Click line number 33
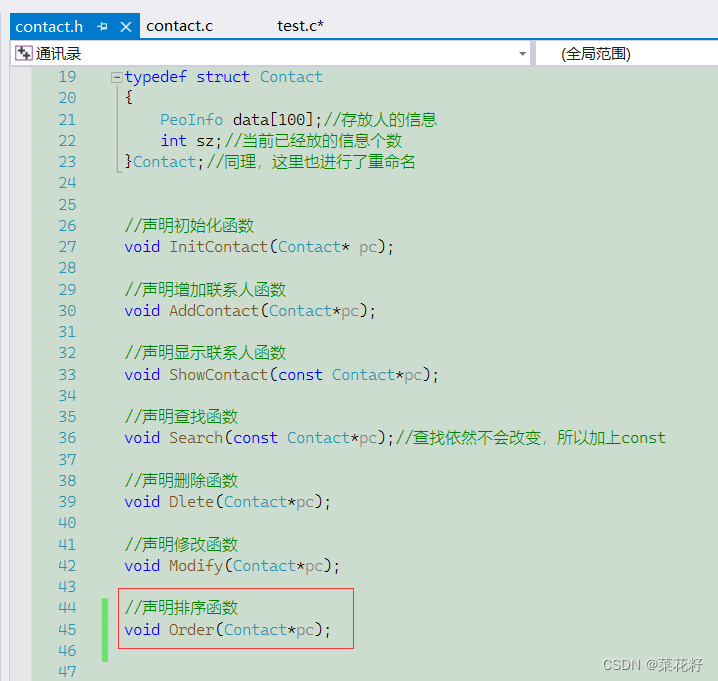This screenshot has height=681, width=718. (67, 375)
